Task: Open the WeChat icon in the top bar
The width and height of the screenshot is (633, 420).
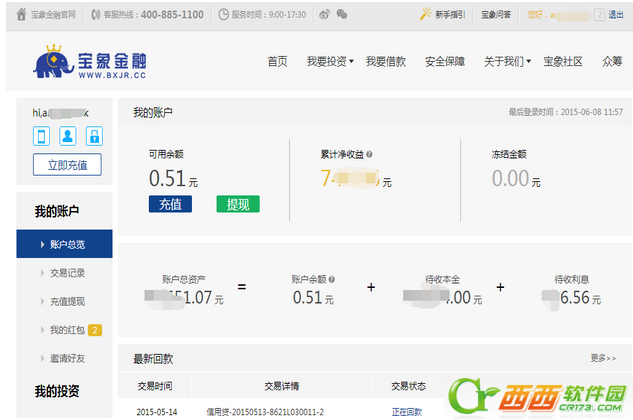Action: pyautogui.click(x=342, y=15)
